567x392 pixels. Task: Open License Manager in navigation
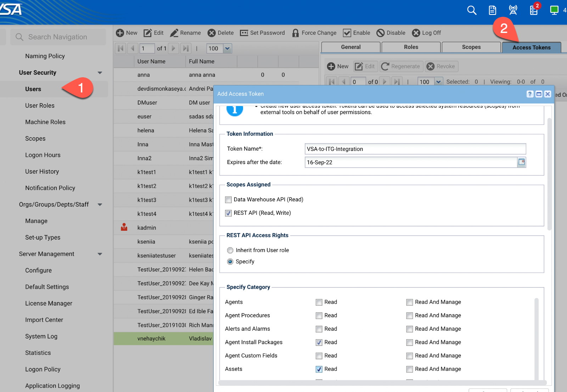(x=49, y=303)
